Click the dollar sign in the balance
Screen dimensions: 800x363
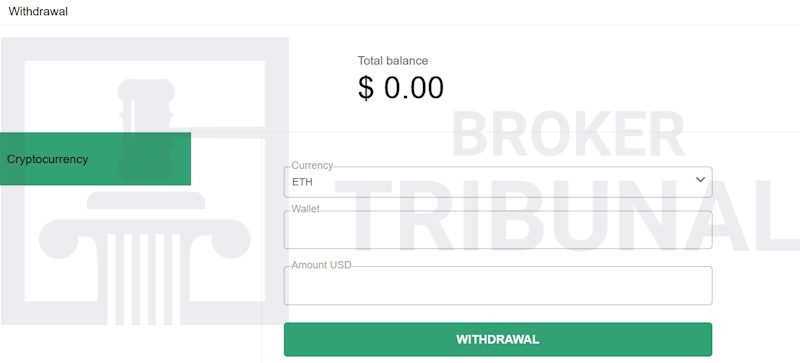click(365, 88)
